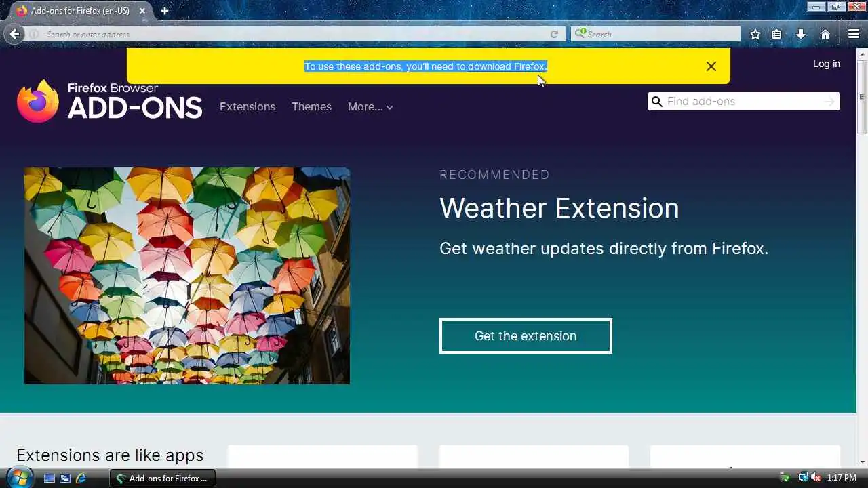Click the Log in link
868x488 pixels.
click(826, 64)
